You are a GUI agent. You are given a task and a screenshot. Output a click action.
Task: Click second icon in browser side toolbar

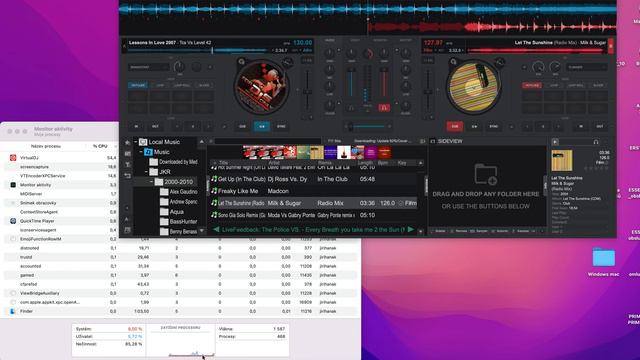tap(127, 153)
